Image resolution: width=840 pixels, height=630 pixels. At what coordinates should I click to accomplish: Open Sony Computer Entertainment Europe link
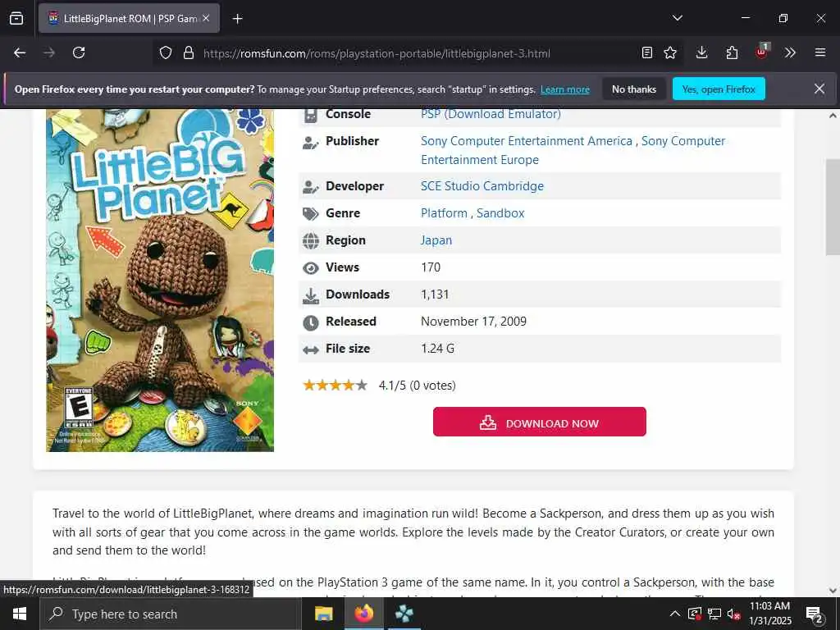point(573,151)
